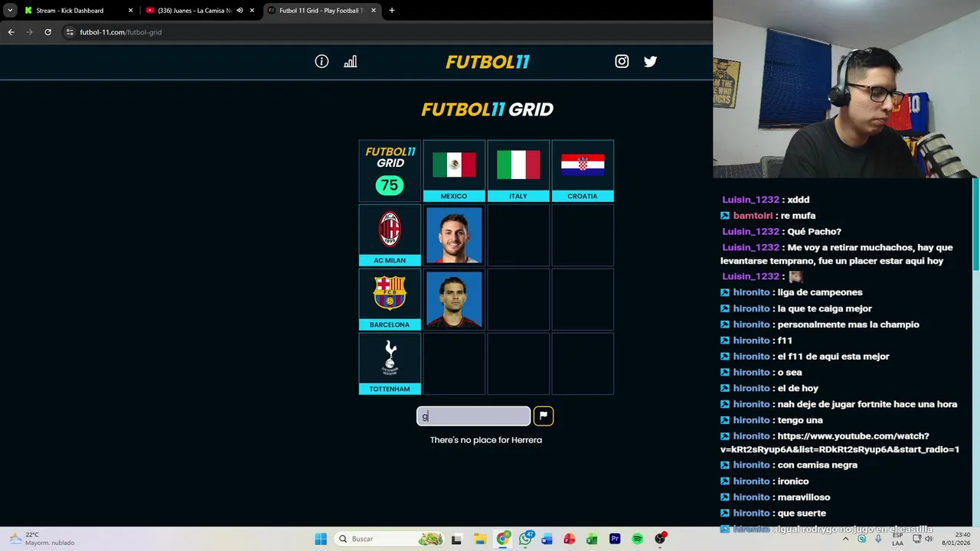The image size is (980, 551).
Task: Click the Mexico flag column header
Action: click(x=454, y=171)
